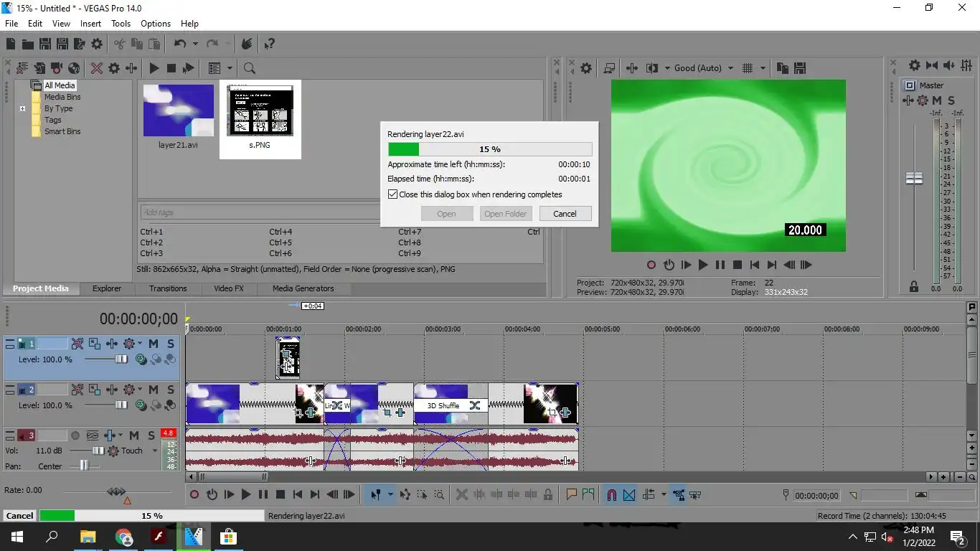
Task: Open Microsoft Store from Windows taskbar
Action: [x=228, y=537]
